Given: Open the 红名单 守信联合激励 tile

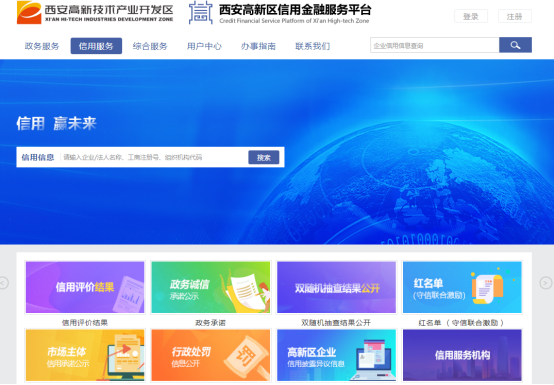Looking at the screenshot, I should pyautogui.click(x=462, y=287).
